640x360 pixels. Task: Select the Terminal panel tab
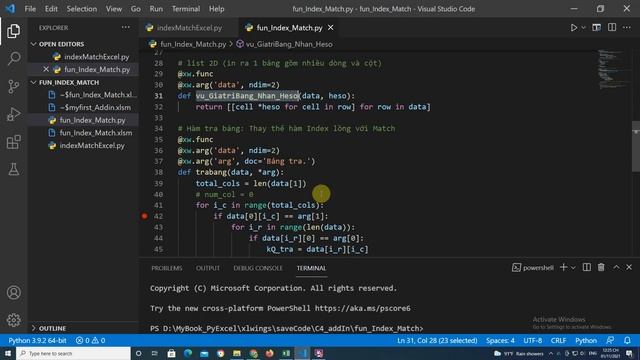pos(311,268)
